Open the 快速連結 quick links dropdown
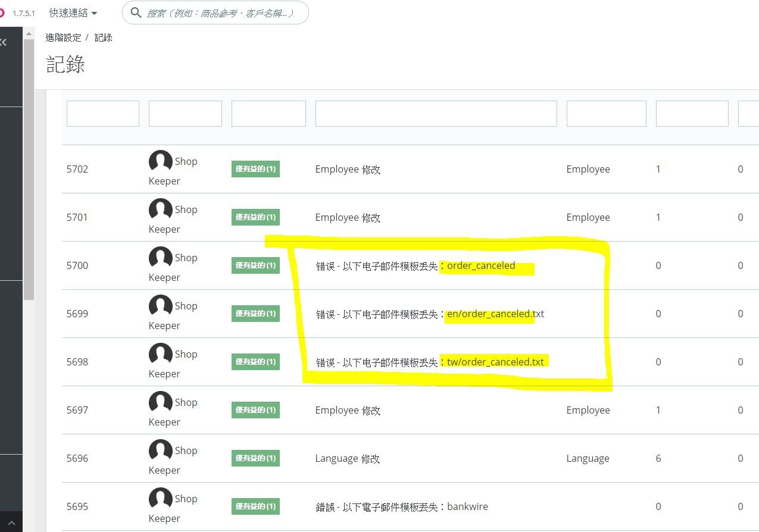759x532 pixels. point(73,12)
